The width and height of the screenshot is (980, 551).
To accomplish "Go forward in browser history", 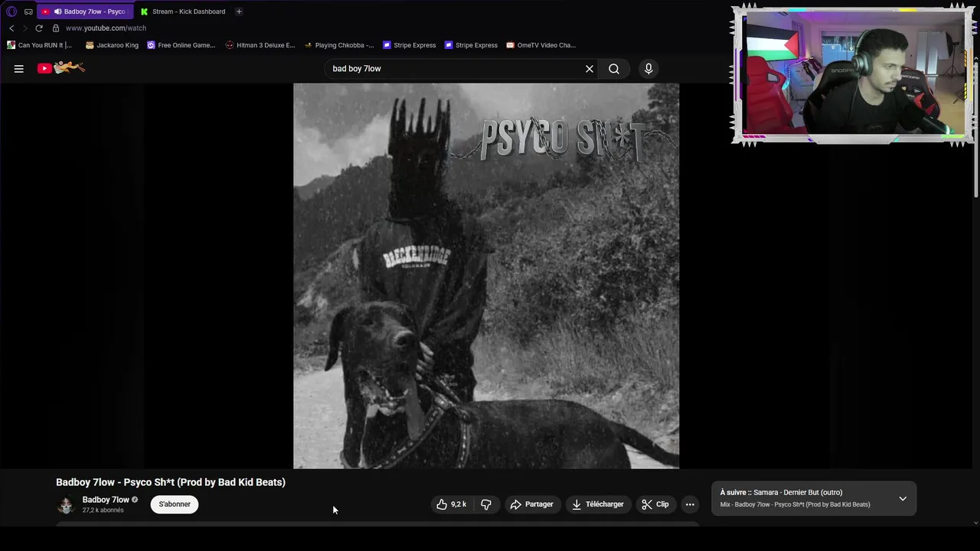I will point(24,28).
